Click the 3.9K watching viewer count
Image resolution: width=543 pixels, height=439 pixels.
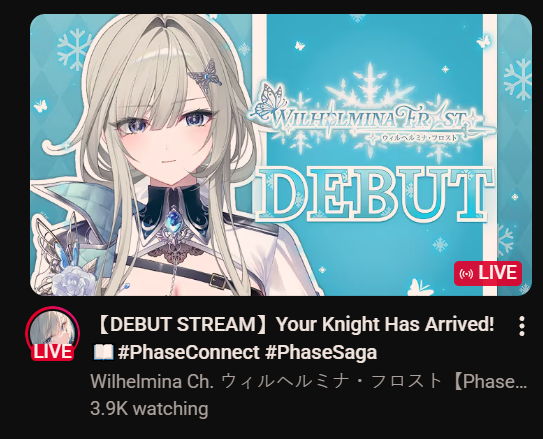(149, 409)
